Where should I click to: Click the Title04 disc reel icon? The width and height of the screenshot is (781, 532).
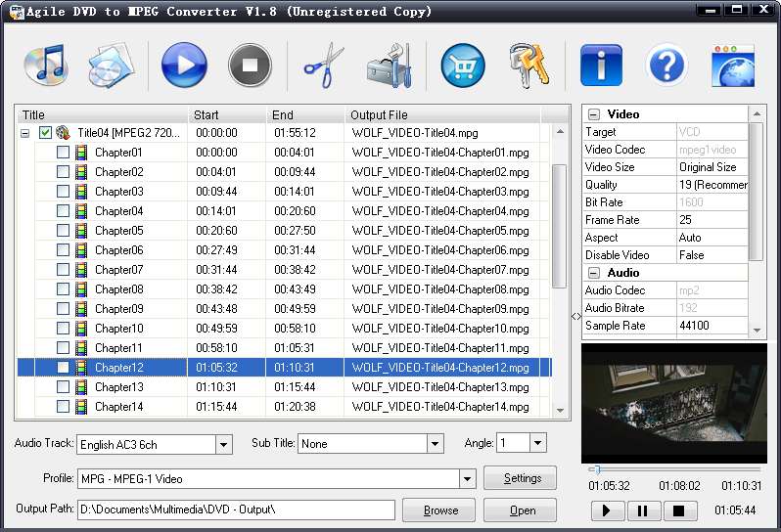point(63,133)
